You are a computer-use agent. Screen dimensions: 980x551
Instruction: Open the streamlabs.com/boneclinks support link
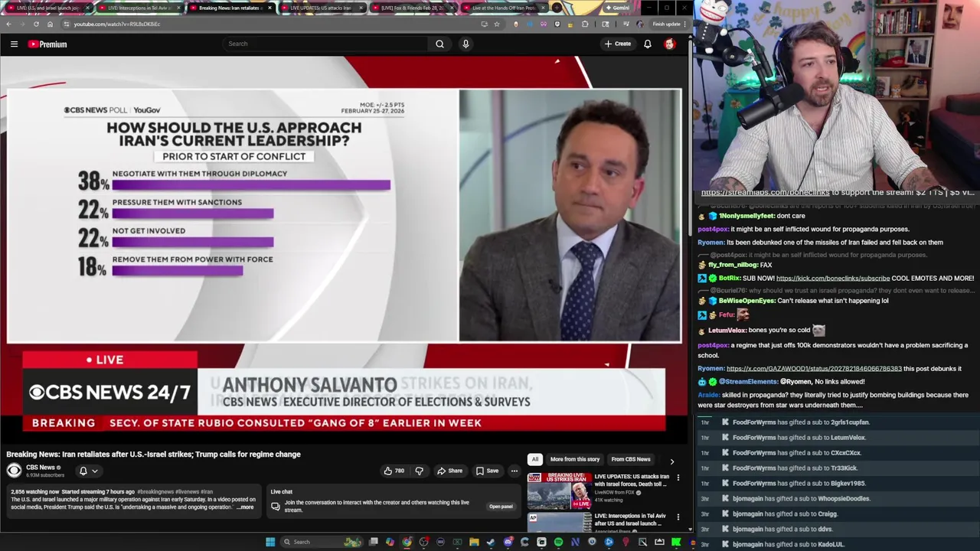pyautogui.click(x=765, y=193)
